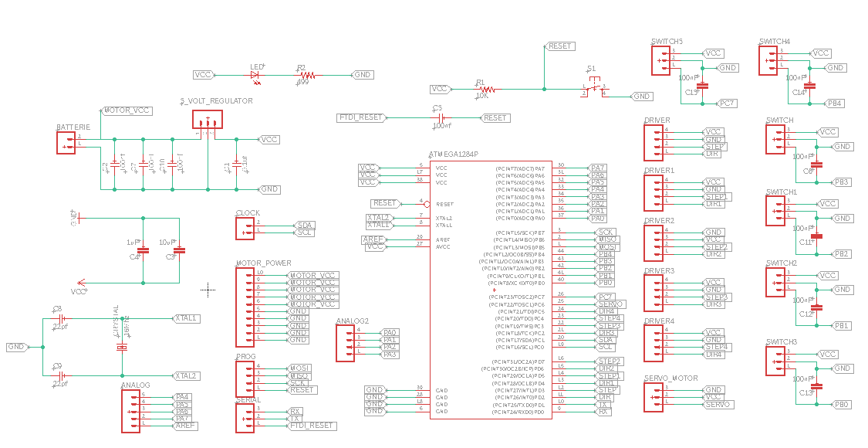The image size is (868, 448).
Task: Click the SERVO_MOTOR connector symbol
Action: click(654, 398)
